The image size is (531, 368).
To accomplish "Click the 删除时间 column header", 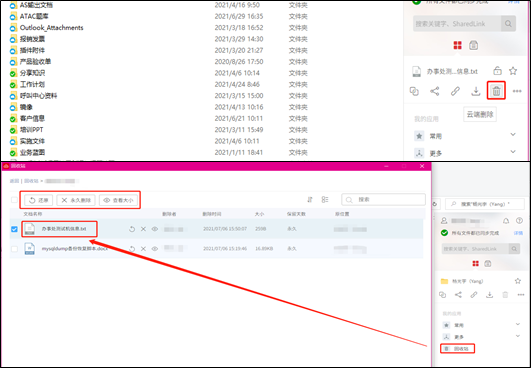I will tap(212, 214).
